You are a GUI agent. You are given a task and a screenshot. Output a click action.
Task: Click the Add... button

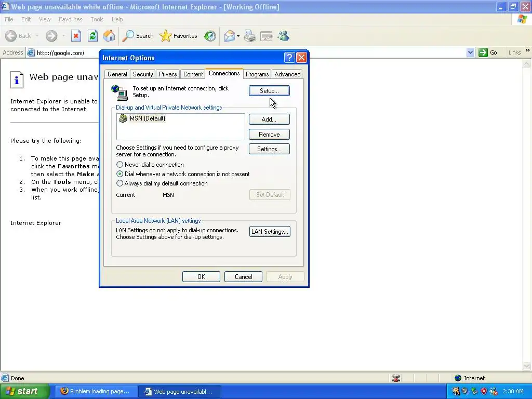(x=269, y=119)
